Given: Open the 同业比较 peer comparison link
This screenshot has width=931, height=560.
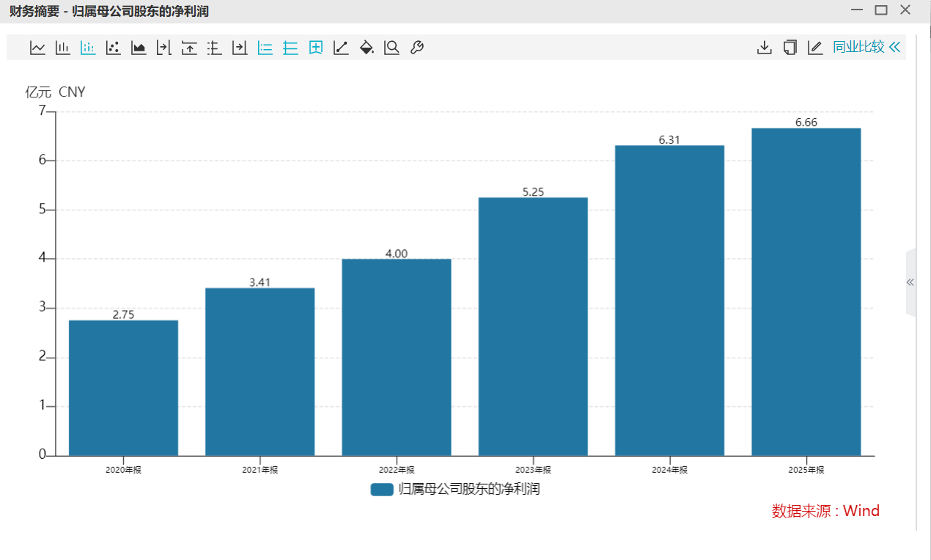Looking at the screenshot, I should (858, 48).
